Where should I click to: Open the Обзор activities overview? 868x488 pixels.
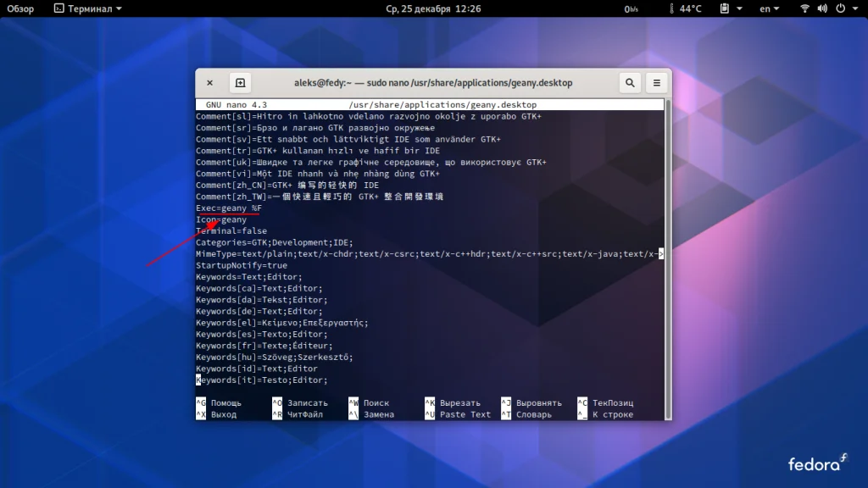(x=20, y=8)
